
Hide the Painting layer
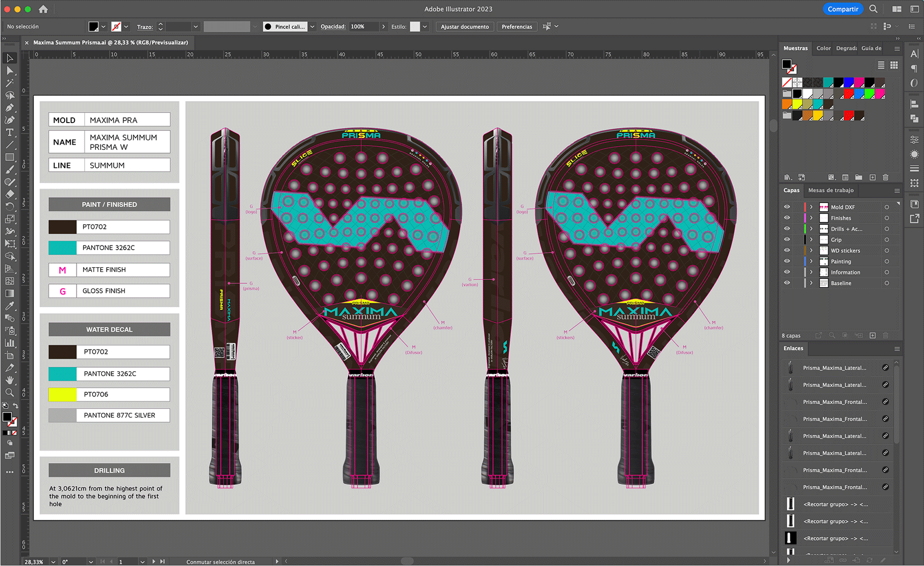tap(787, 261)
